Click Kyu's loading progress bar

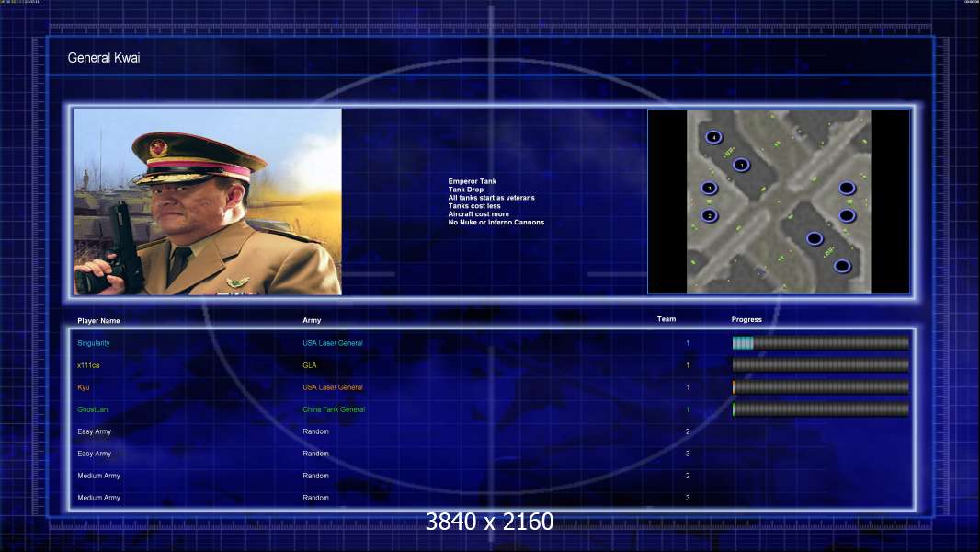[821, 387]
